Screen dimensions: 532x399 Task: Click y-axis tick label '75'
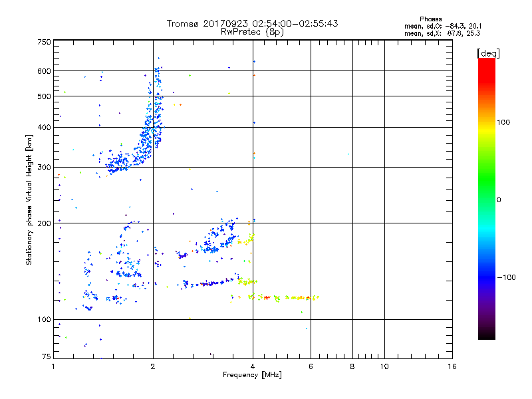[47, 356]
